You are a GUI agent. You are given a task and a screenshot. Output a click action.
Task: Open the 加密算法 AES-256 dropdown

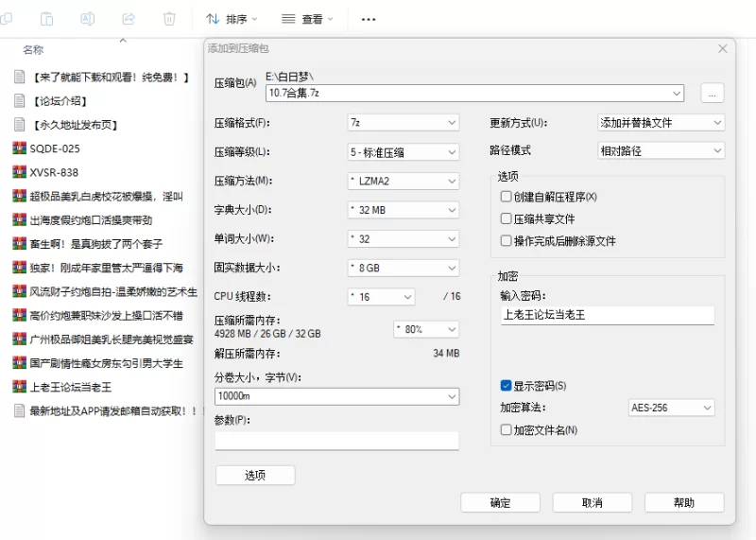(671, 408)
